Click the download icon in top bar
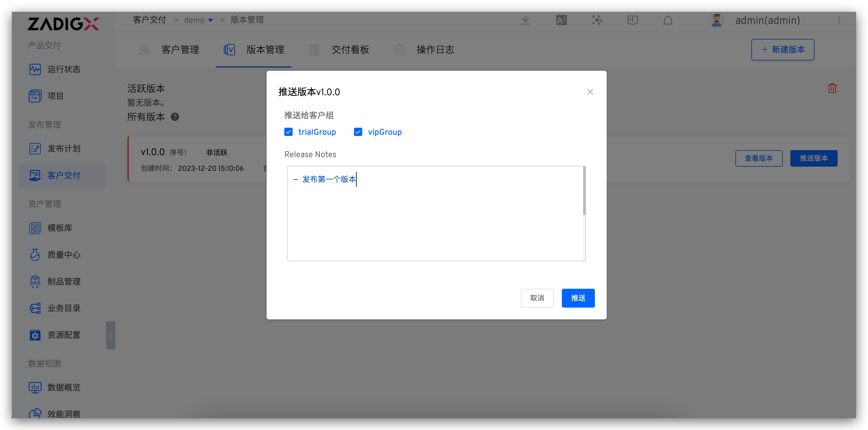This screenshot has height=430, width=868. coord(525,20)
